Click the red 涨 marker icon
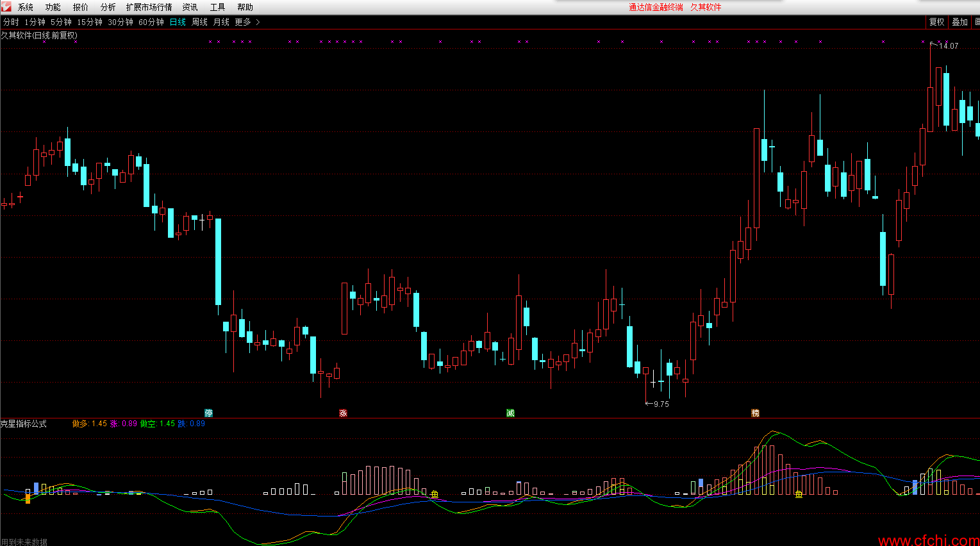The image size is (980, 546). (343, 413)
